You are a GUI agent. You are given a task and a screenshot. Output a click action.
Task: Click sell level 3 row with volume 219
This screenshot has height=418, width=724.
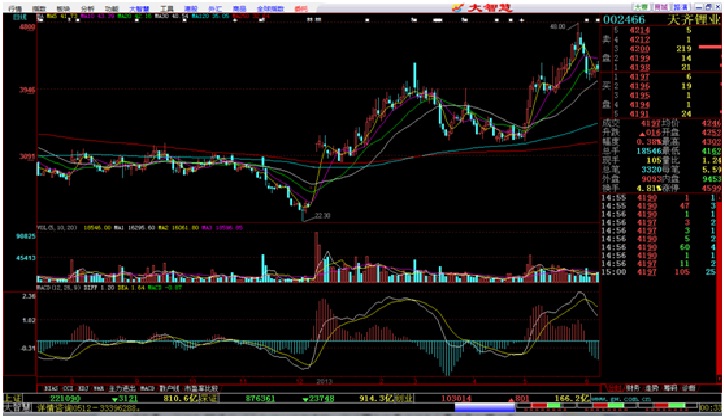(661, 48)
